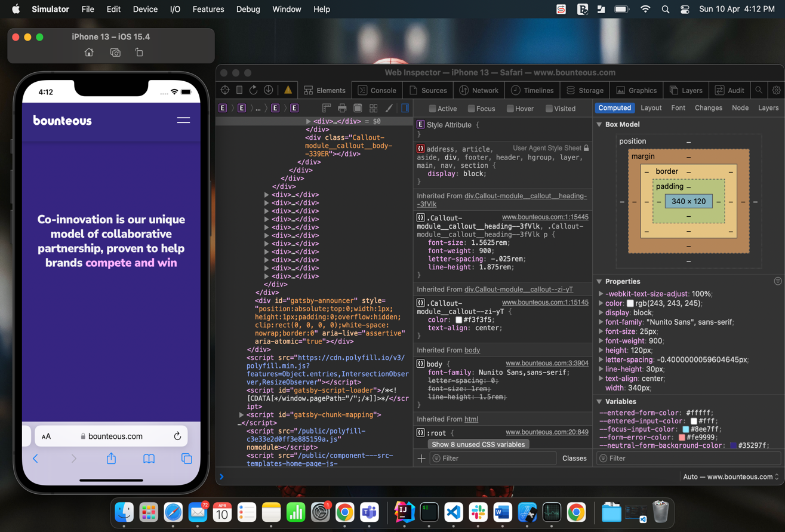Tap the hamburger menu on the Bounteous site
This screenshot has height=532, width=785.
point(183,121)
